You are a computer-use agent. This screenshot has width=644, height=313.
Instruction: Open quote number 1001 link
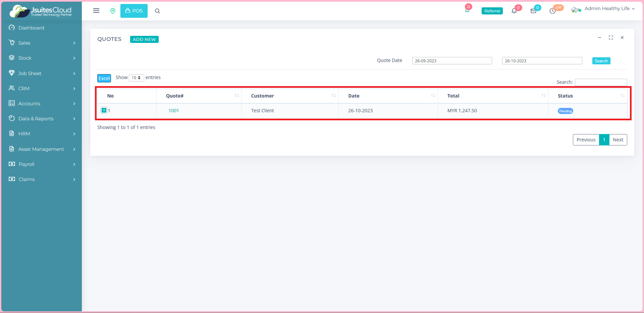point(173,111)
